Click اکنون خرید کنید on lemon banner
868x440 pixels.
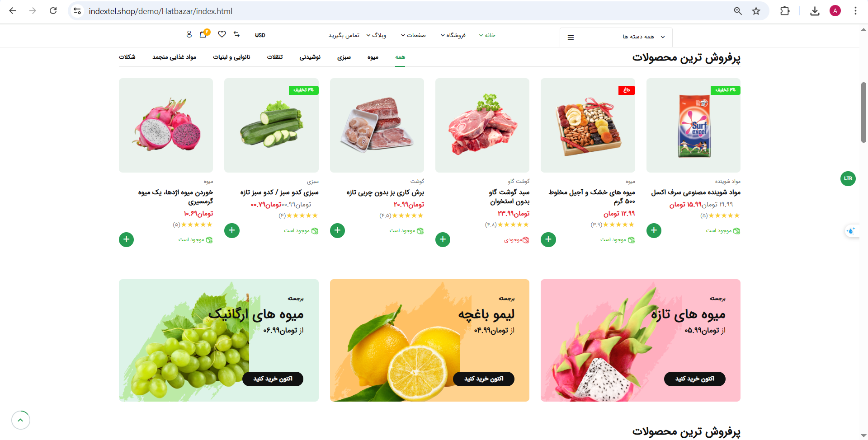point(484,379)
